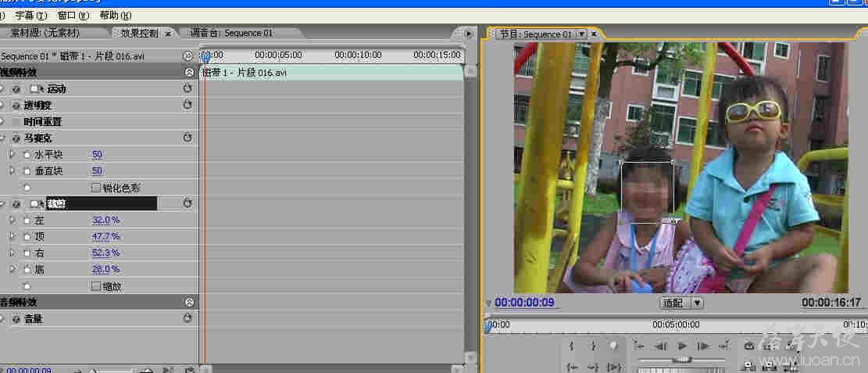Set unnumbered marker in Program monitor

(613, 346)
